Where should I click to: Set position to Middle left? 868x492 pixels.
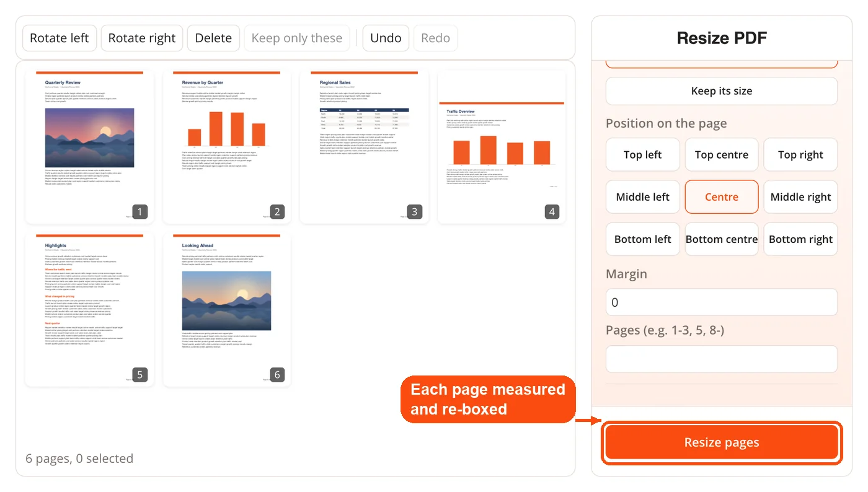643,197
